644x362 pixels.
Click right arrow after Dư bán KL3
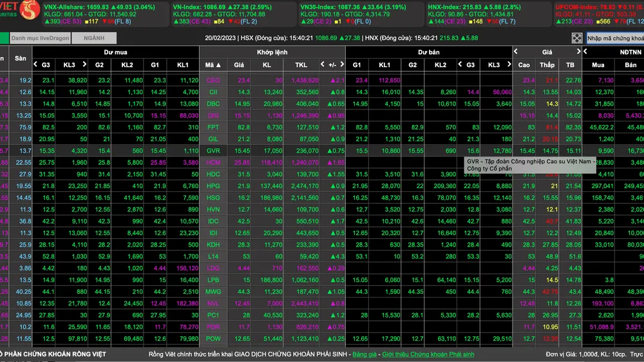[509, 64]
